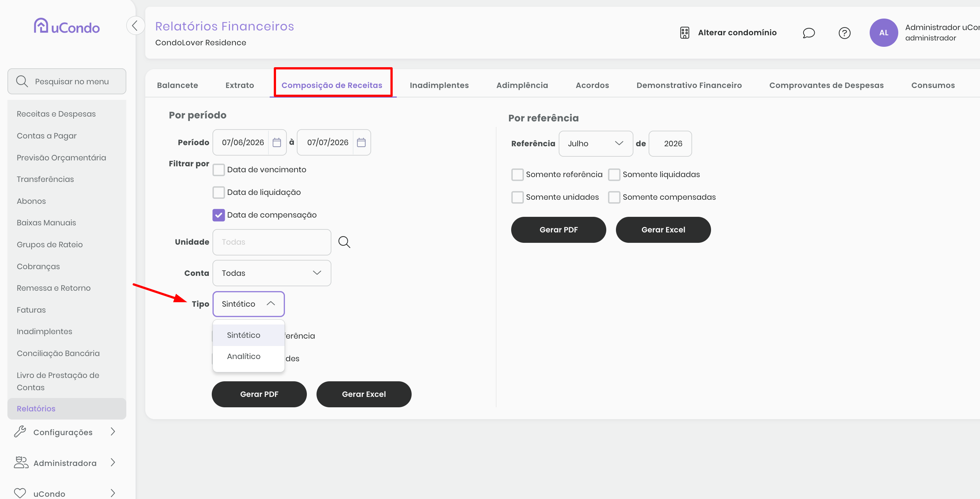
Task: Click the Unidade Todas input field
Action: [x=272, y=242]
